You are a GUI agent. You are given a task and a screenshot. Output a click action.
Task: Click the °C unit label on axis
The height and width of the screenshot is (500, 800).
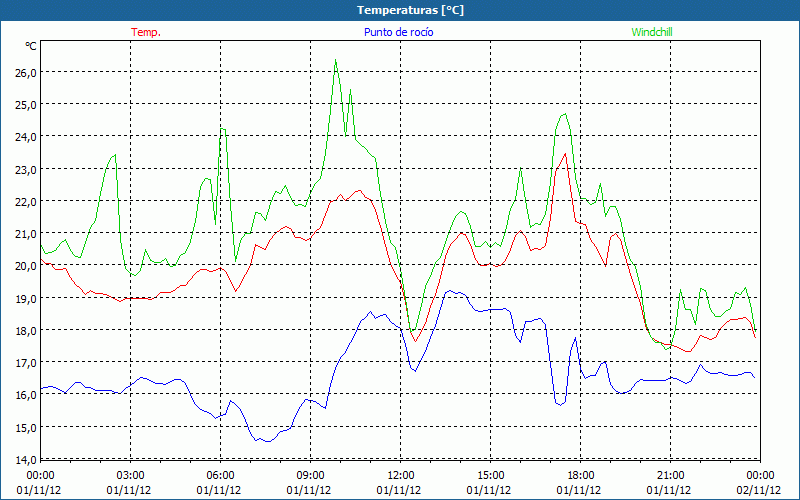pos(31,46)
